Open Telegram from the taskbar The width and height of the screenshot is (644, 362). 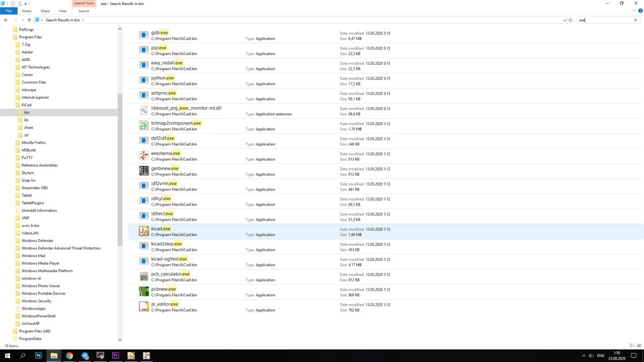(x=85, y=355)
